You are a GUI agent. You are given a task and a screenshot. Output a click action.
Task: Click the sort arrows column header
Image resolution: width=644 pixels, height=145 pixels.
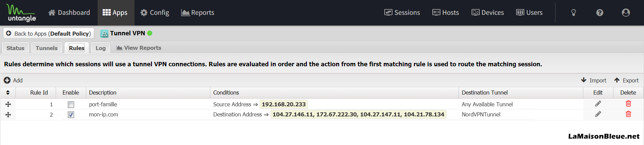(x=8, y=93)
